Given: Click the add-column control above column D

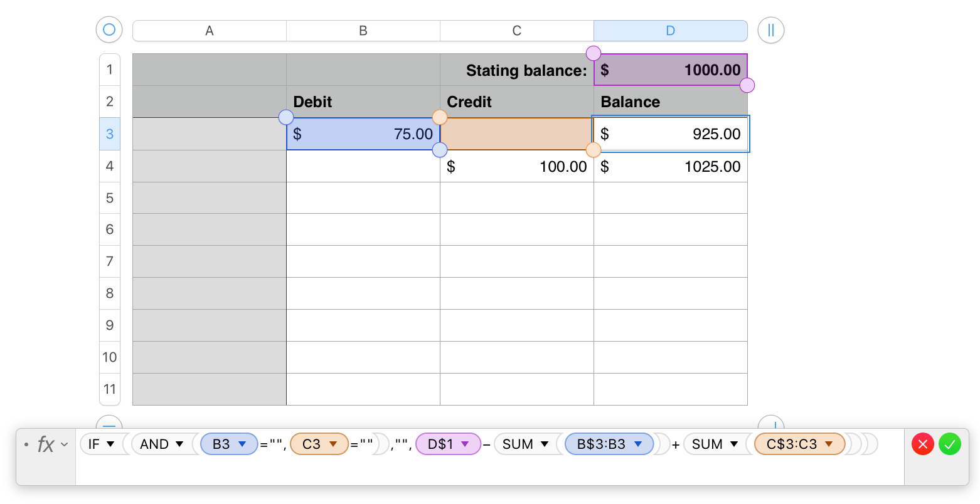Looking at the screenshot, I should 770,30.
